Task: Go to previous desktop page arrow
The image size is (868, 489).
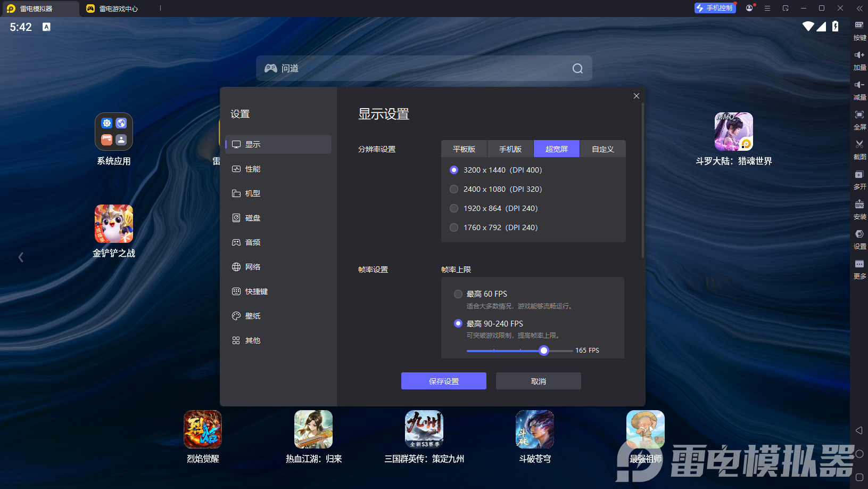Action: (x=21, y=257)
